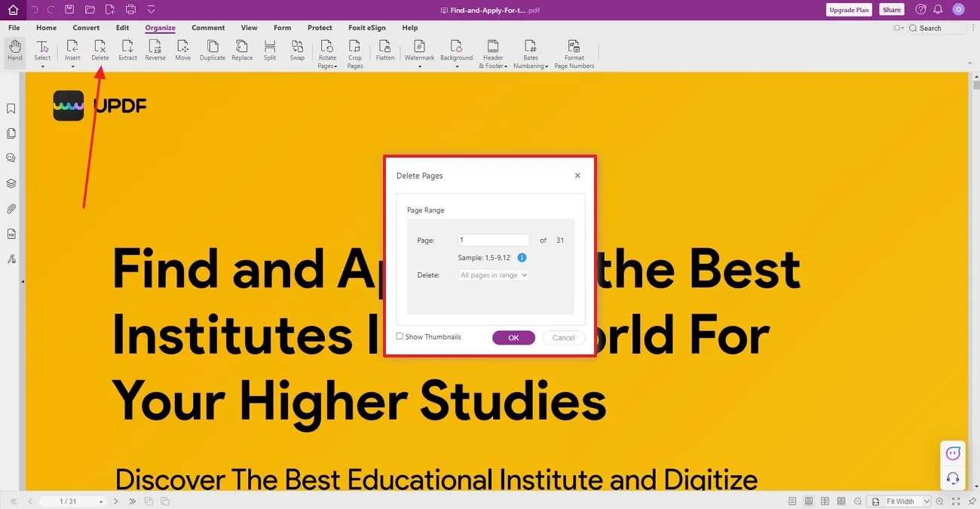Open the Fit Width zoom dropdown
The image size is (980, 509).
click(926, 501)
